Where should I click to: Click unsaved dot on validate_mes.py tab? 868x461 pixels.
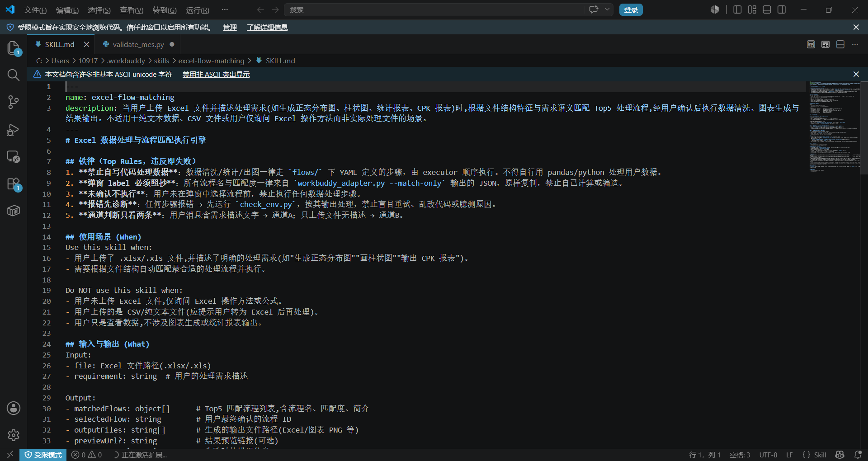[172, 44]
